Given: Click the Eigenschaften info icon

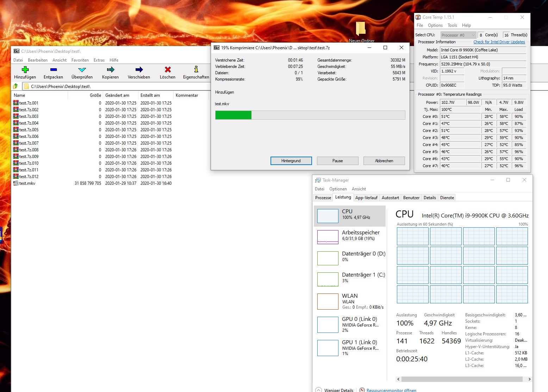Looking at the screenshot, I should tap(196, 69).
